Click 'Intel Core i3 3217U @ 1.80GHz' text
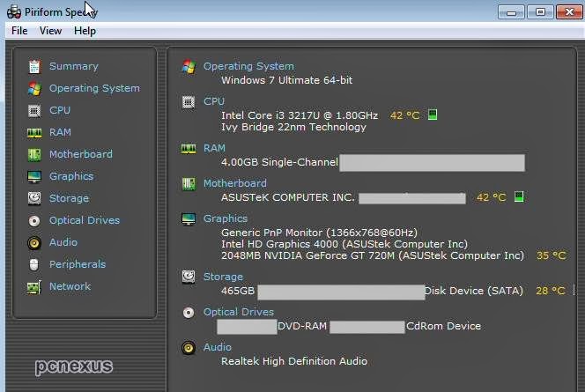The width and height of the screenshot is (585, 392). click(300, 115)
